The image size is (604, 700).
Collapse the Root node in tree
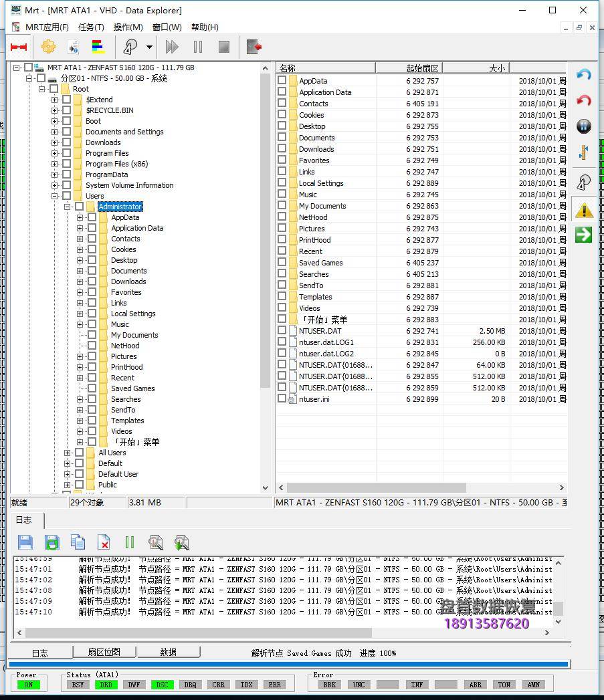coord(41,89)
